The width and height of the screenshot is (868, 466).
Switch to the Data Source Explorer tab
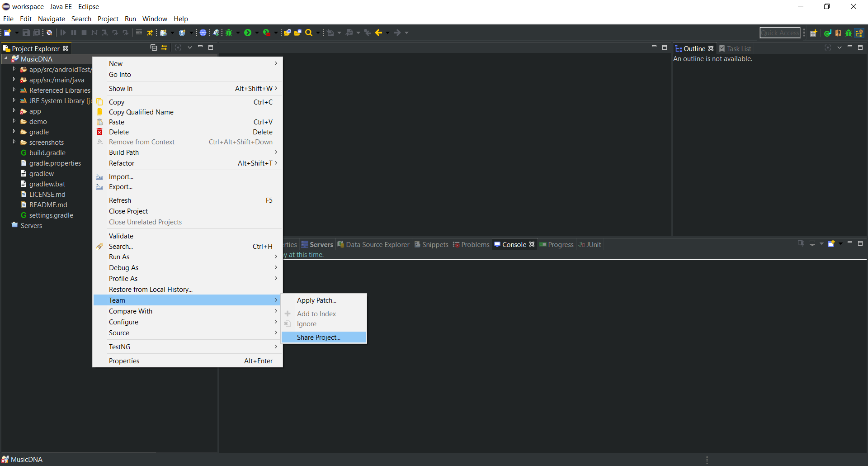[x=373, y=244]
